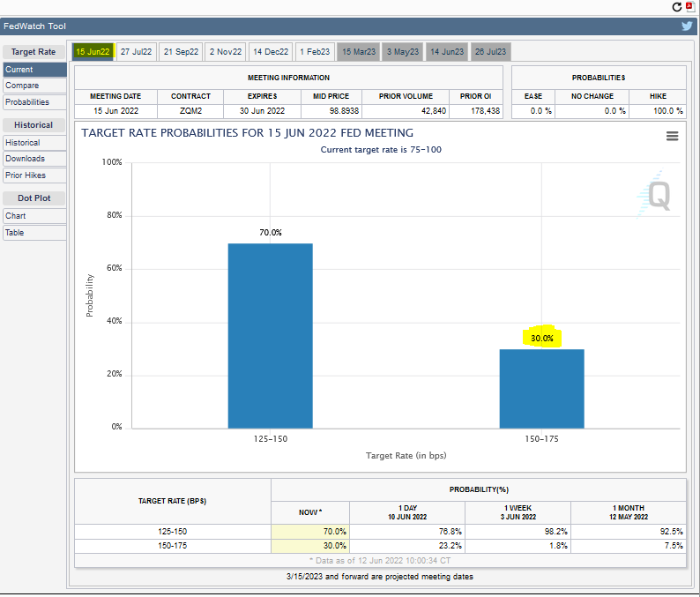
Task: Click the chart title text
Action: point(248,133)
